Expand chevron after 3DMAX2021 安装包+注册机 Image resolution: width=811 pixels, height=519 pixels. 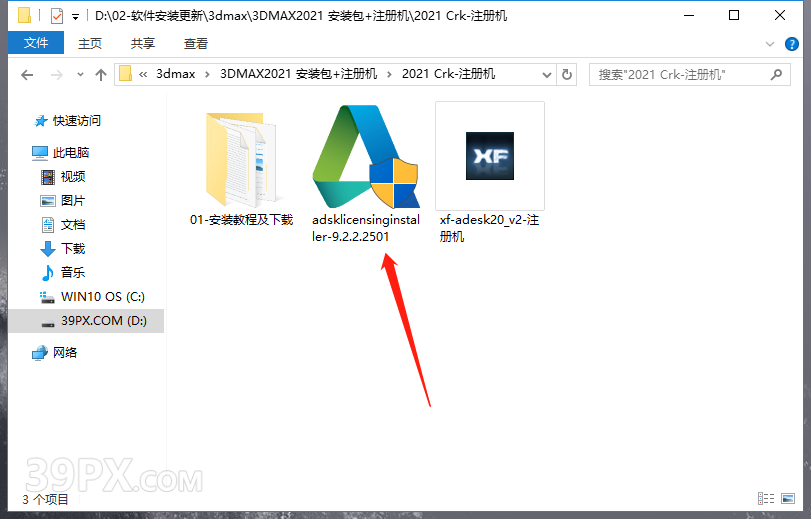tap(389, 75)
